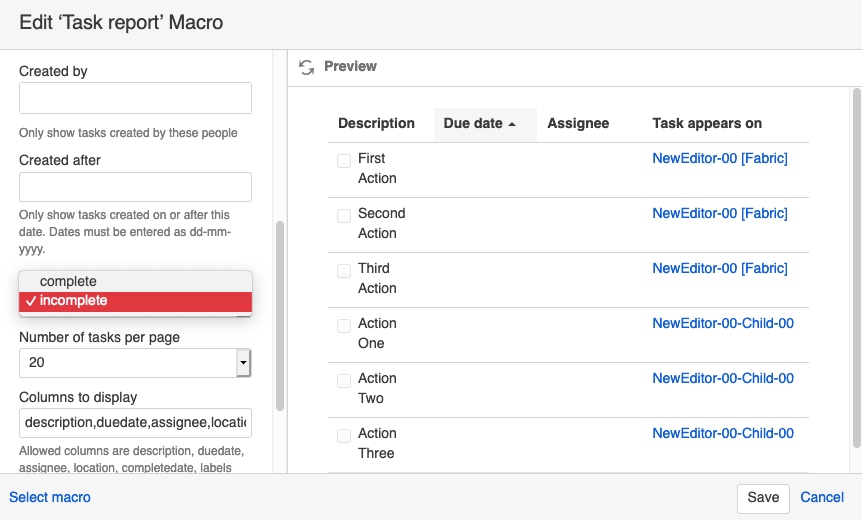Screen dimensions: 862x520
Task: Click the Preview refresh icon
Action: pos(307,66)
